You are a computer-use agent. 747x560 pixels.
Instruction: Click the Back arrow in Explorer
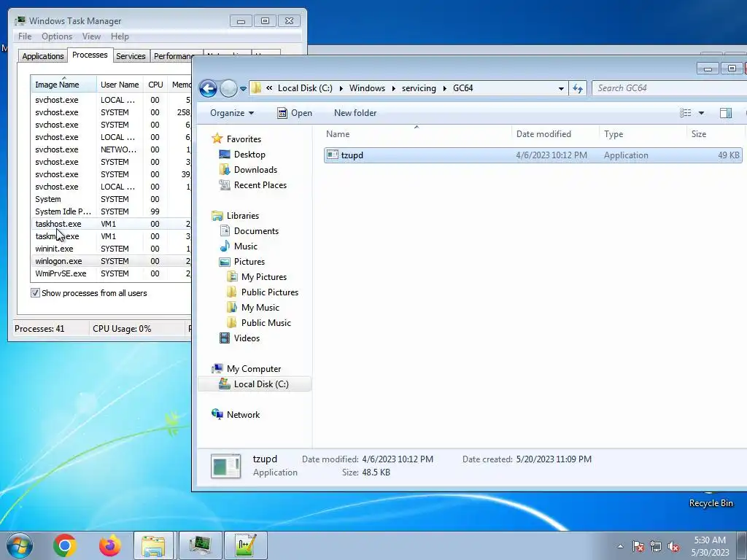tap(208, 88)
